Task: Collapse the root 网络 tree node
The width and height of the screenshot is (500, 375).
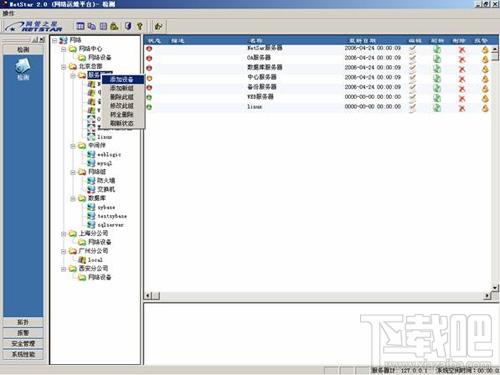Action: tap(55, 40)
